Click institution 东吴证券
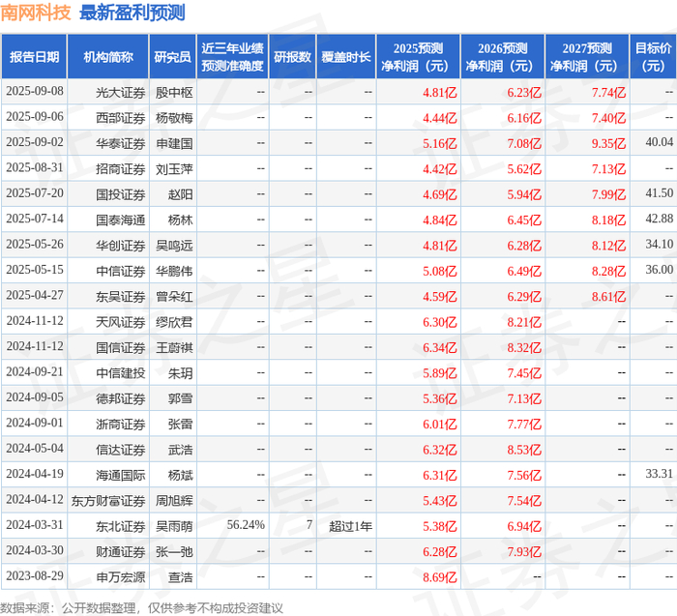The width and height of the screenshot is (677, 616). pyautogui.click(x=121, y=297)
